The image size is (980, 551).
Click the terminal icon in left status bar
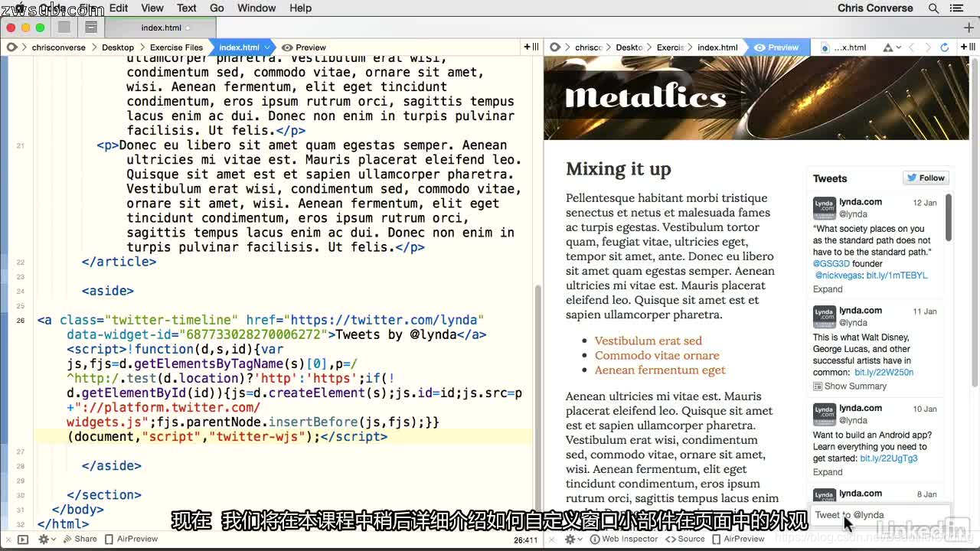(22, 539)
